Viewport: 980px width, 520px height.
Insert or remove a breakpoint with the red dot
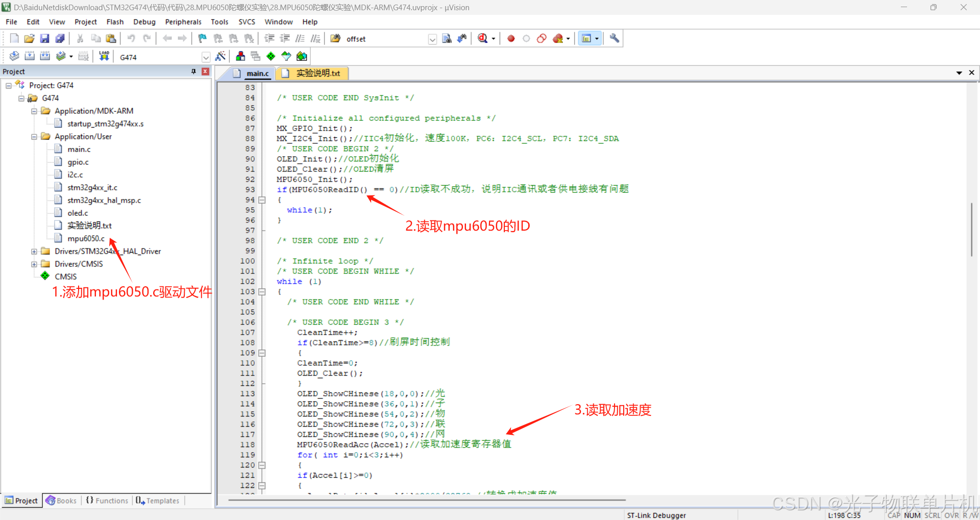coord(511,38)
